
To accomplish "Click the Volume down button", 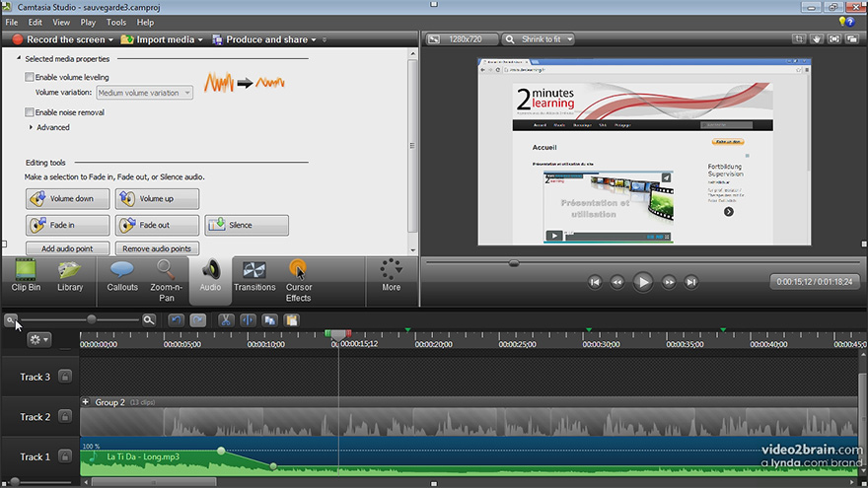I will (67, 198).
